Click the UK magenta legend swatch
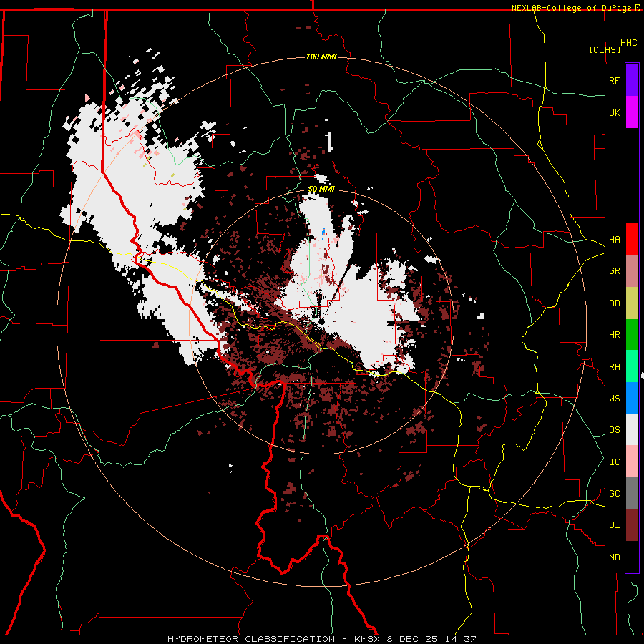This screenshot has width=644, height=644. coord(632,112)
